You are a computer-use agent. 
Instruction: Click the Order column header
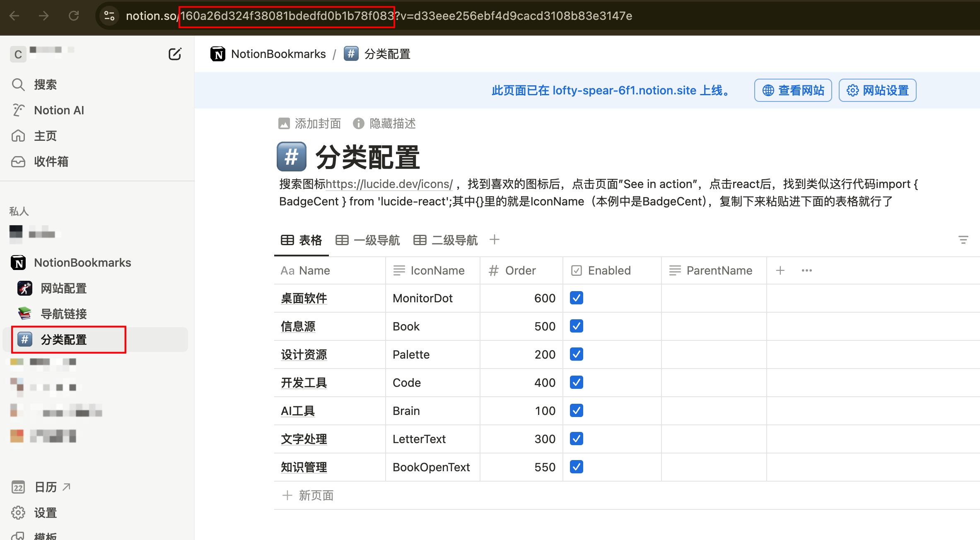(x=521, y=270)
